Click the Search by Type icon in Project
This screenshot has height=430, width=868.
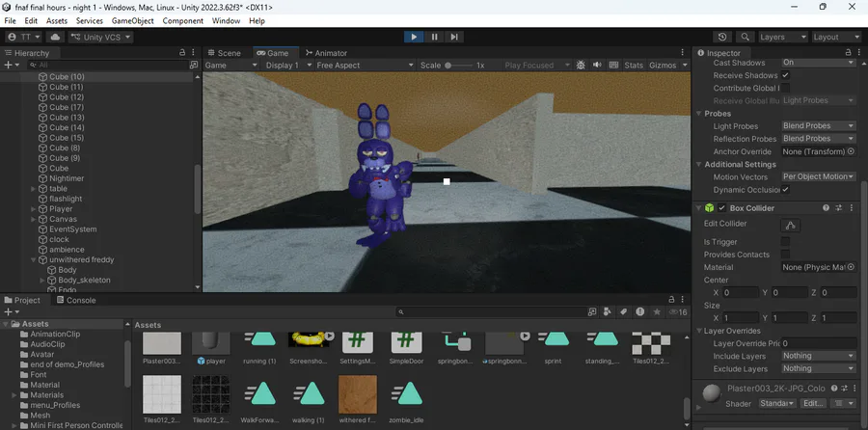608,312
